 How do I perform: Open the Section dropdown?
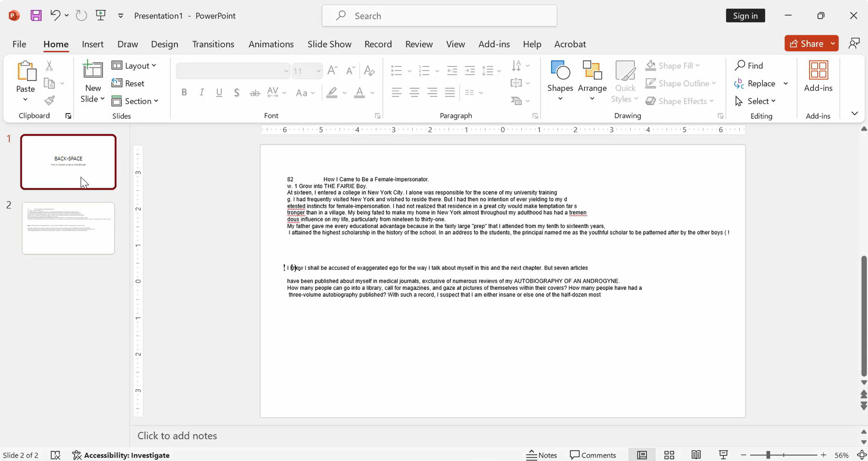[135, 101]
